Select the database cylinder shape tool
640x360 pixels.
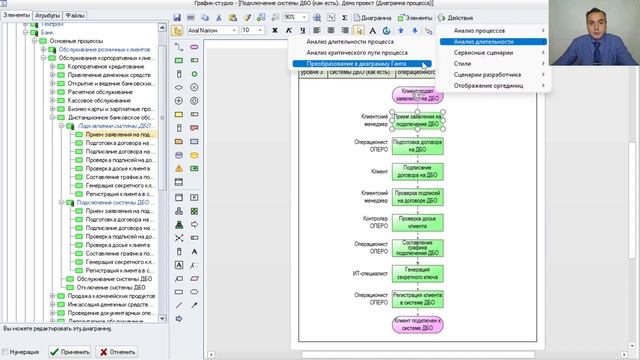point(179,155)
